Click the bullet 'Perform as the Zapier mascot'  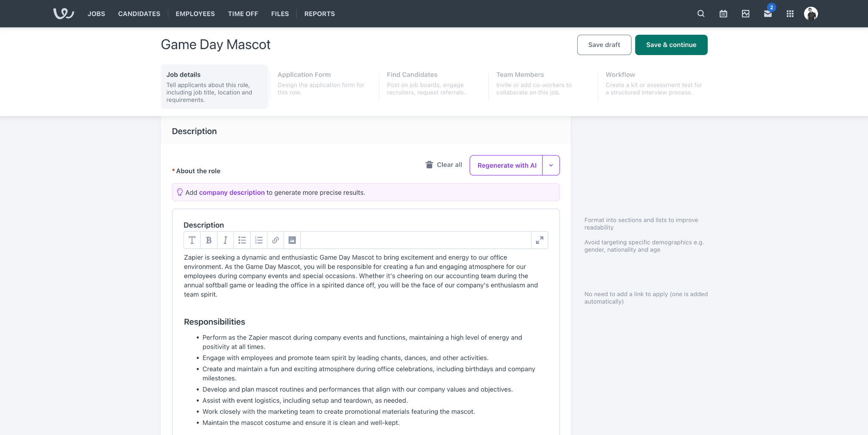click(362, 342)
